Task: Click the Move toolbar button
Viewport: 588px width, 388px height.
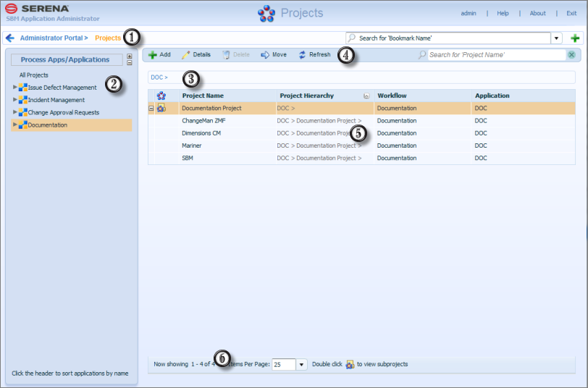Action: (274, 55)
